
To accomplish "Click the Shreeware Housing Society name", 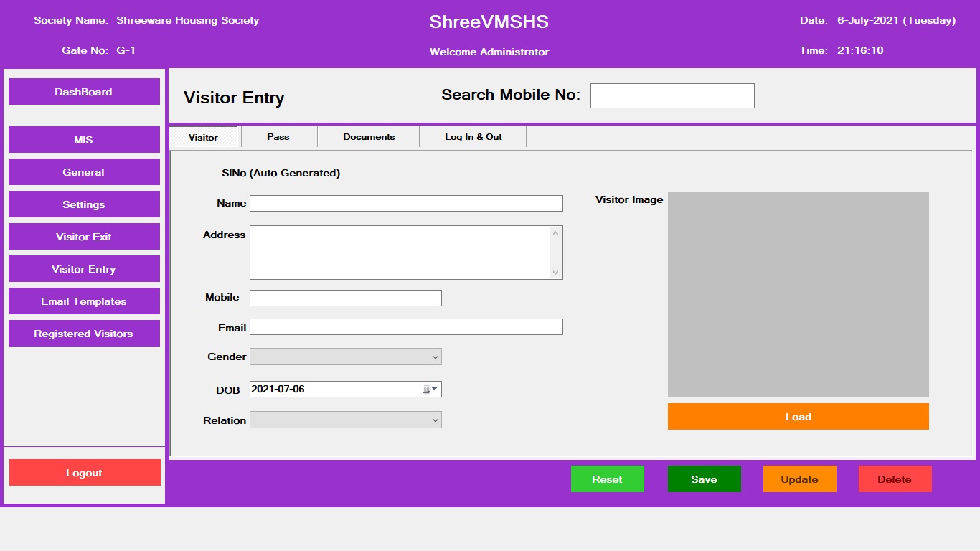I will (188, 20).
